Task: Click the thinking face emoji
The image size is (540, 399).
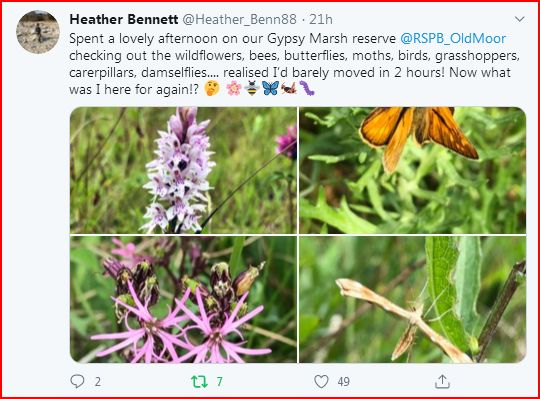Action: coord(212,88)
